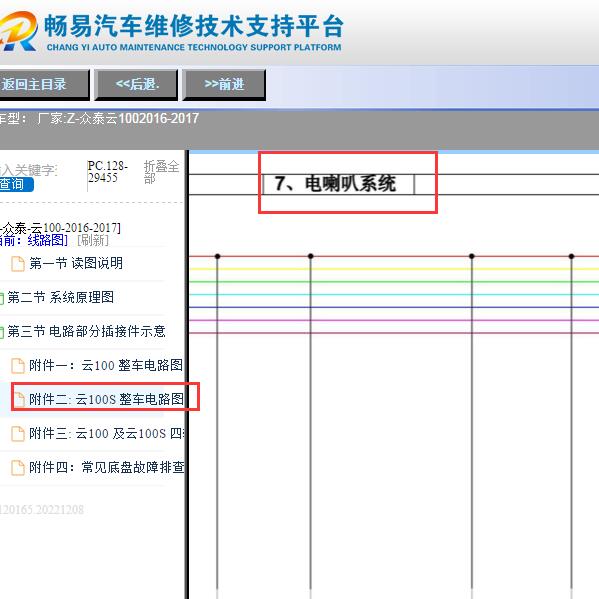Open 附件四：常见底盘故障排查
The height and width of the screenshot is (599, 599).
tap(107, 467)
